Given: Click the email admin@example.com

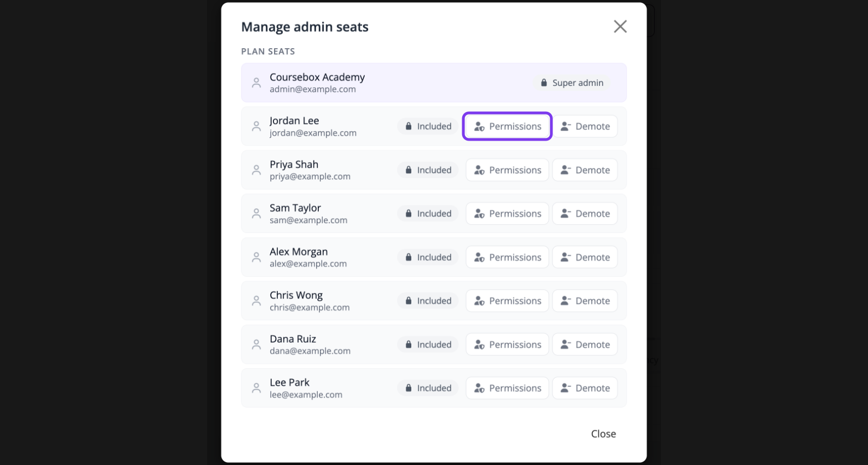Looking at the screenshot, I should (x=313, y=89).
